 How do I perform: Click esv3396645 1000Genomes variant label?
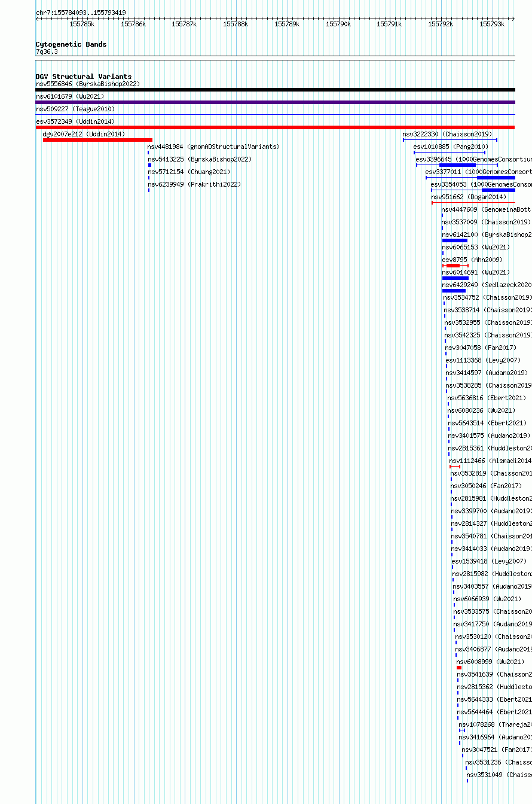(x=473, y=159)
